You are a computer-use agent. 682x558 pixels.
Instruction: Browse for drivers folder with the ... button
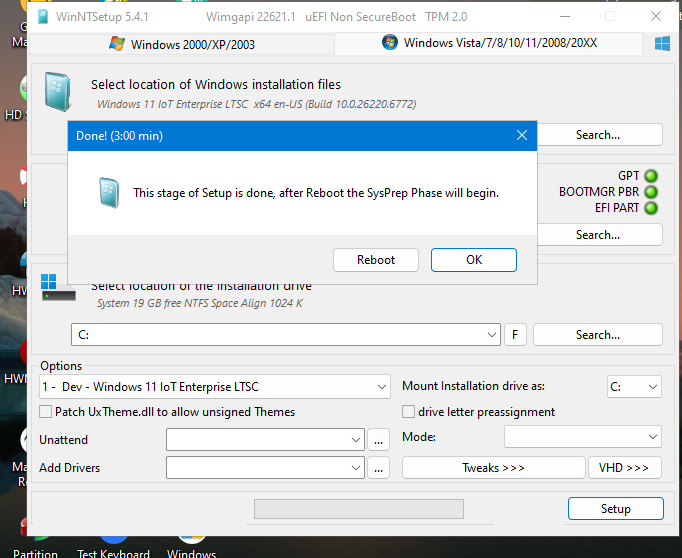378,468
